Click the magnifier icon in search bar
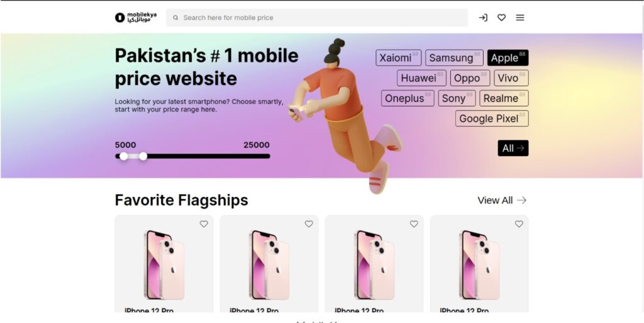 coord(175,18)
